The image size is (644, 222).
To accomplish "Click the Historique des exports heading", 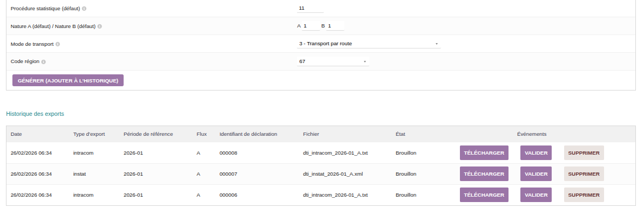I will 35,114.
